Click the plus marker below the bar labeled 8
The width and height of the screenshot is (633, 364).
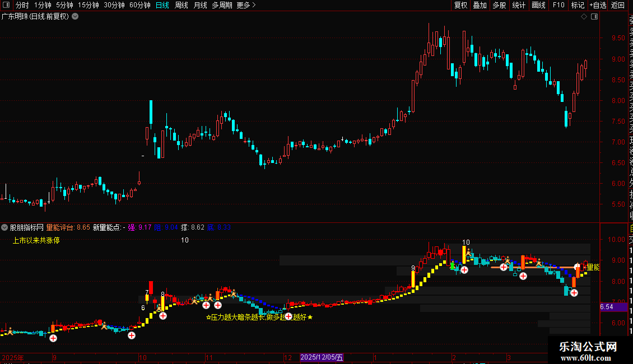(x=162, y=316)
